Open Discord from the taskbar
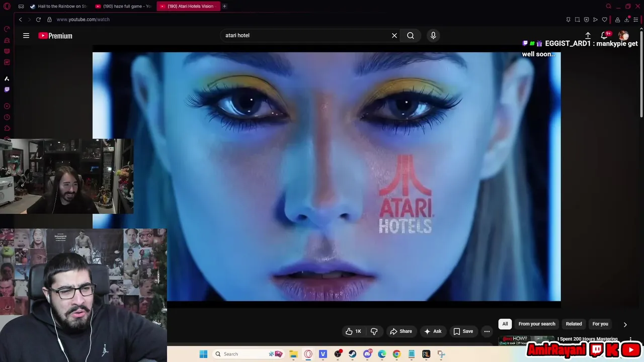The image size is (644, 362). (x=367, y=354)
